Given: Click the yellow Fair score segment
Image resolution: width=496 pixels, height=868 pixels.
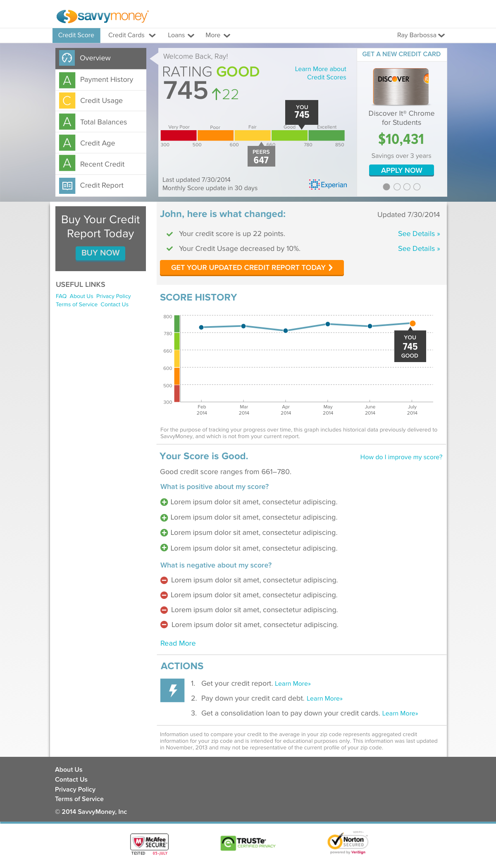Looking at the screenshot, I should tap(253, 135).
